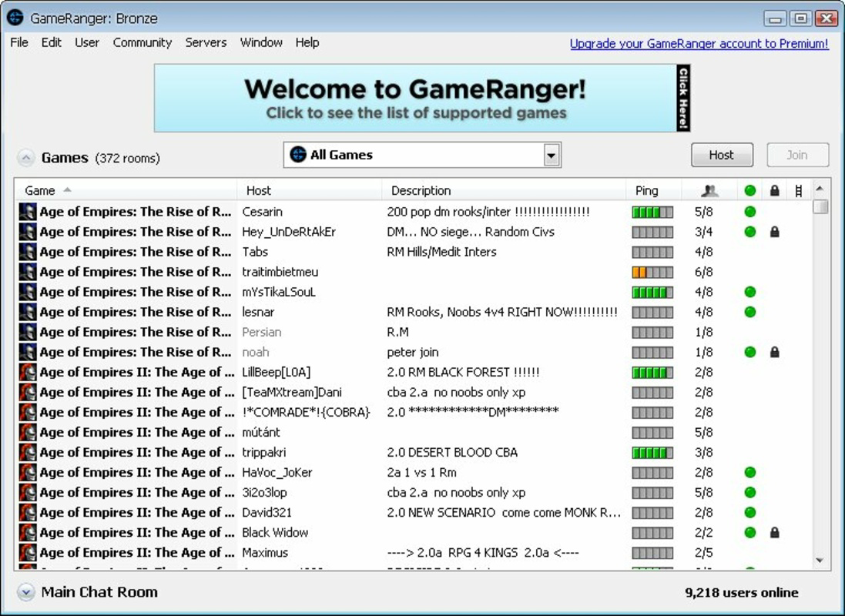Open Upgrade your GameRanger account to Premium link

point(699,44)
